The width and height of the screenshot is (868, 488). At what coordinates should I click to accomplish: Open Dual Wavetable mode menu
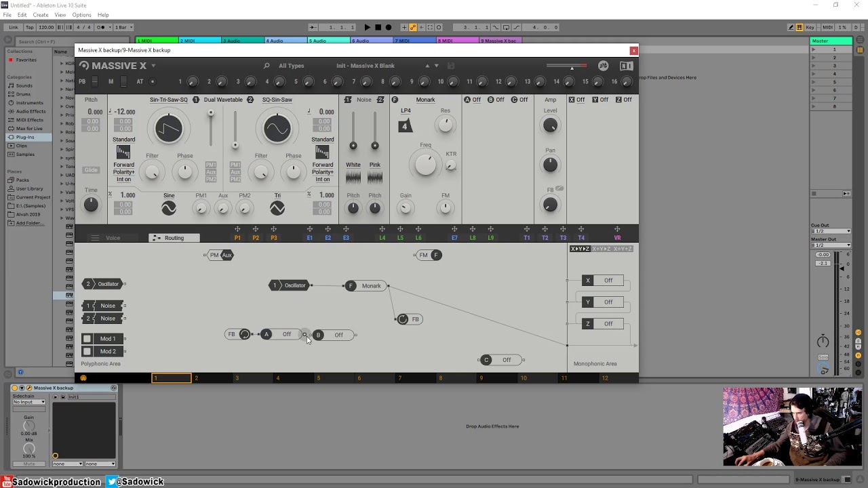(x=223, y=100)
